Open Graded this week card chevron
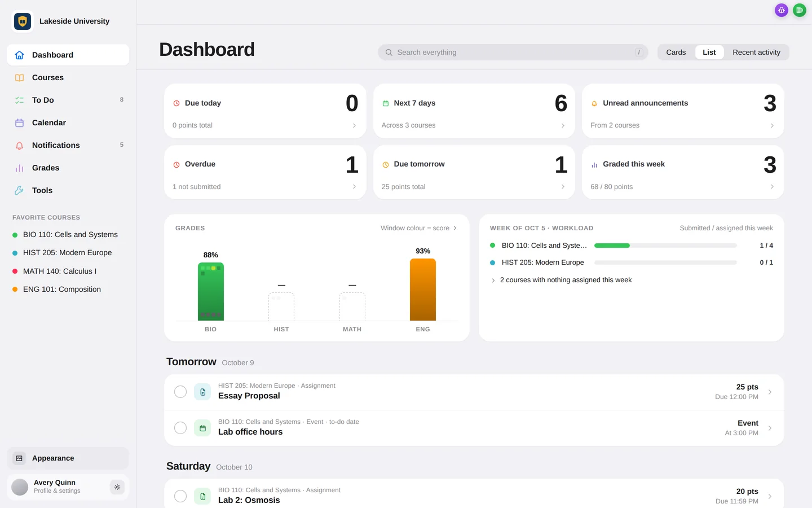 (x=772, y=187)
